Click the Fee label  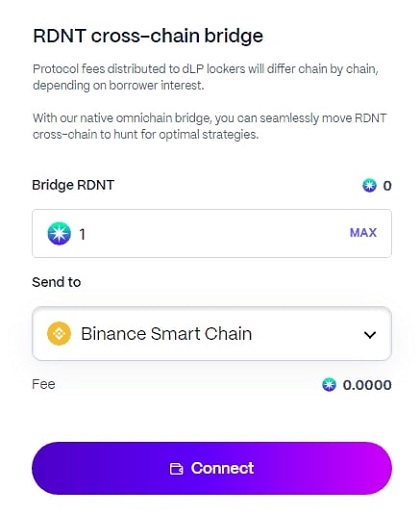[x=44, y=384]
